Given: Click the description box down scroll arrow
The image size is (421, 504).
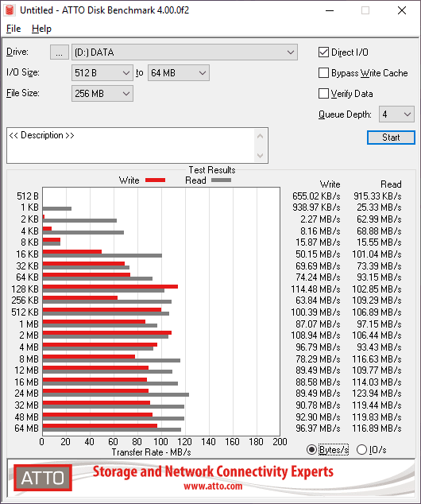Looking at the screenshot, I should click(x=260, y=156).
